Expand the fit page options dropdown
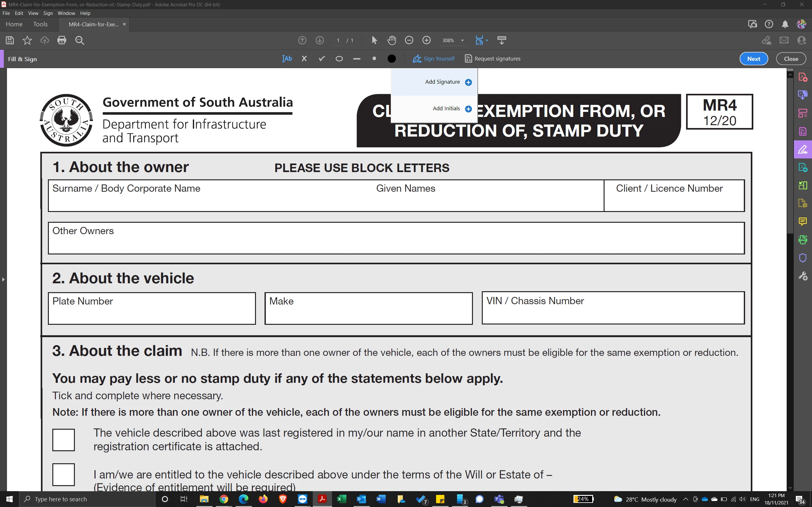Screen dimensions: 812x507 [x=487, y=41]
